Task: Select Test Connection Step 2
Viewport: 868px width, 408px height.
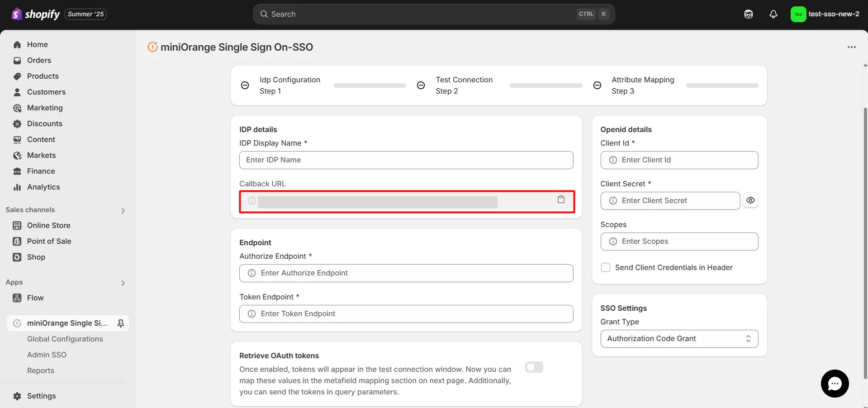Action: pos(464,85)
